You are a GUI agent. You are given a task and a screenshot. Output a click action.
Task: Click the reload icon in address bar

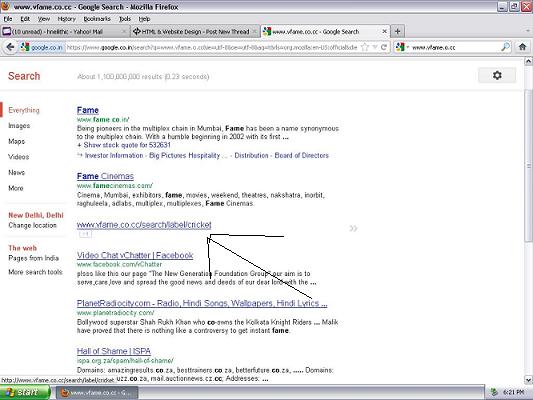[x=384, y=47]
